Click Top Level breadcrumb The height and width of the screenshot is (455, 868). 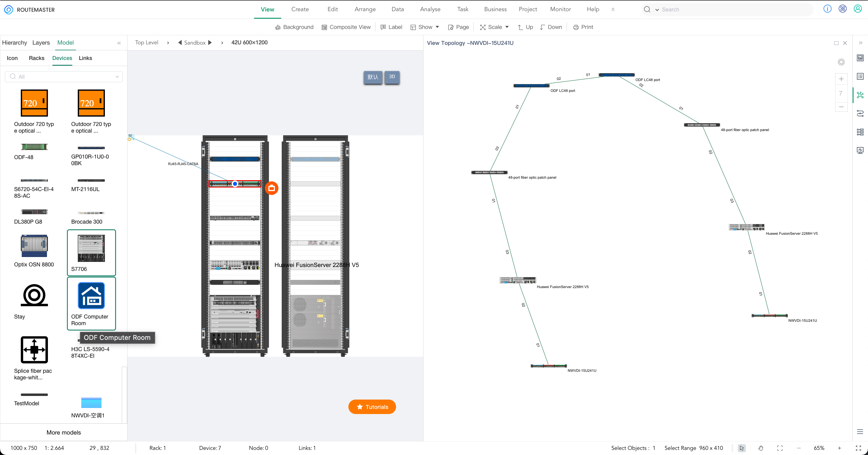point(146,42)
